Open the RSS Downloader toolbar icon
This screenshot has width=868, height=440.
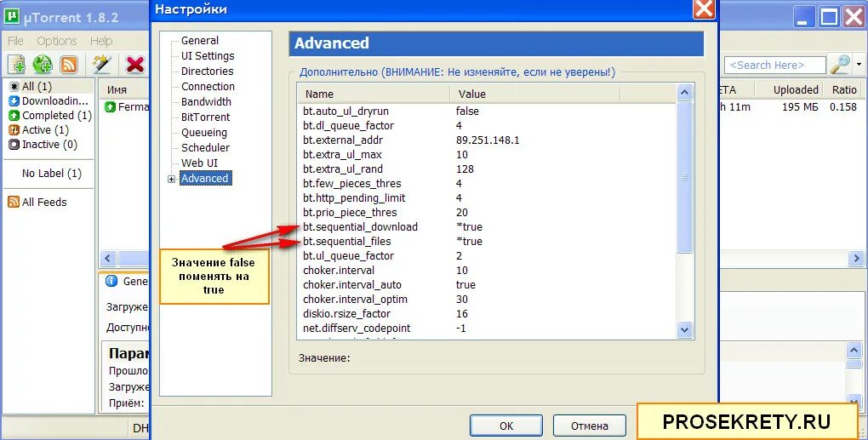tap(69, 65)
